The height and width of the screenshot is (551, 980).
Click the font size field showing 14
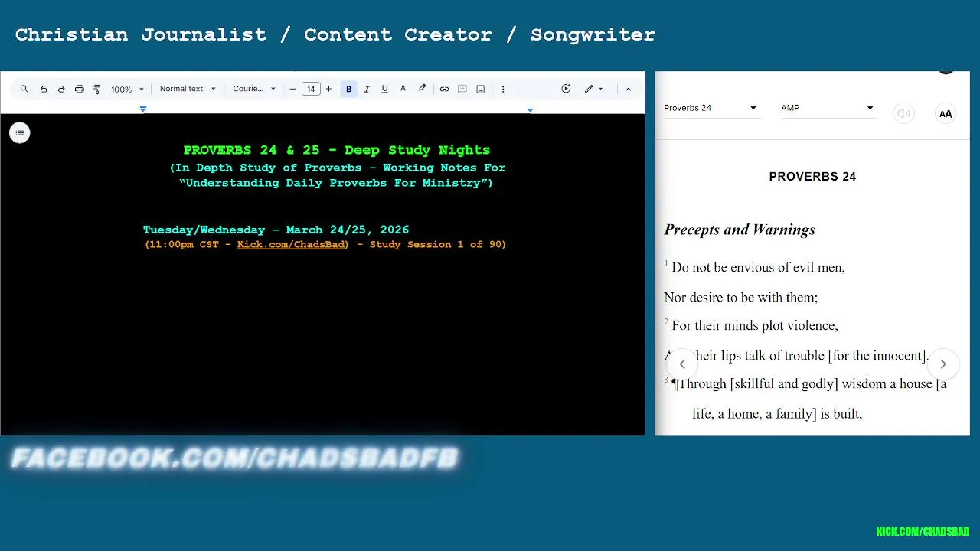pyautogui.click(x=311, y=89)
